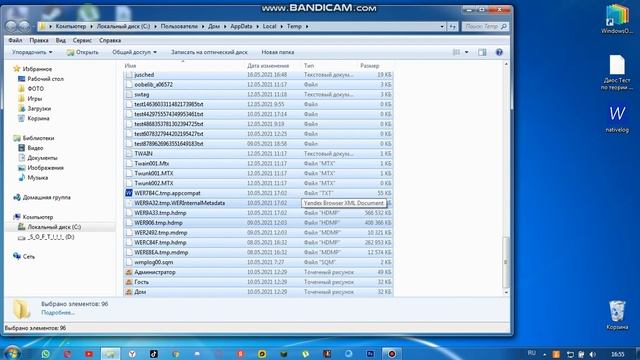This screenshot has width=640, height=360.
Task: Select Игры in the navigation pane
Action: point(34,98)
